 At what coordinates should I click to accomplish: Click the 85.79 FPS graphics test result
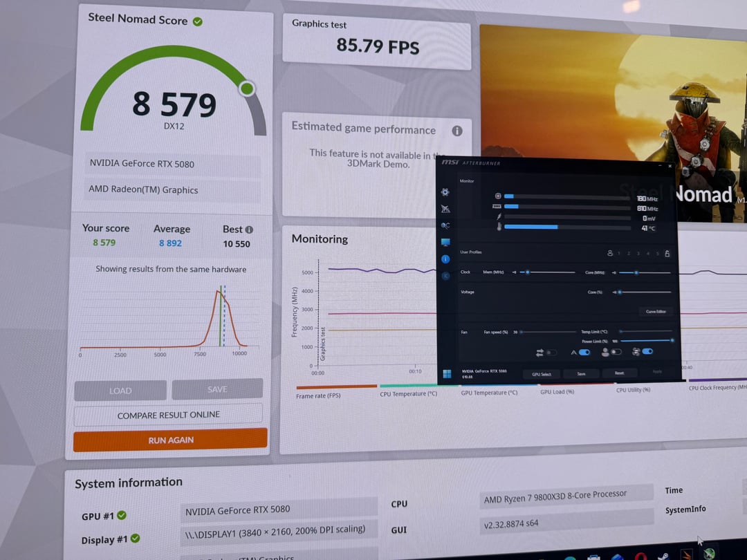tap(378, 46)
